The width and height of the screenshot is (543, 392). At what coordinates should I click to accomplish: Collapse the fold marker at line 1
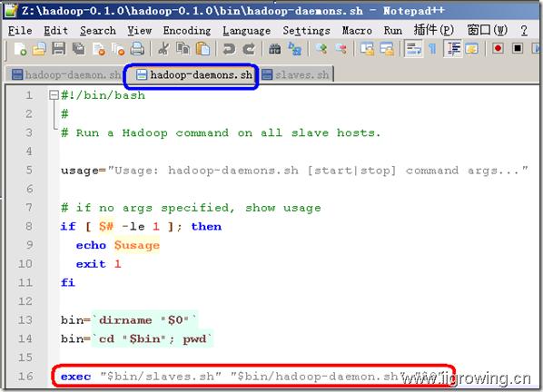coord(54,94)
